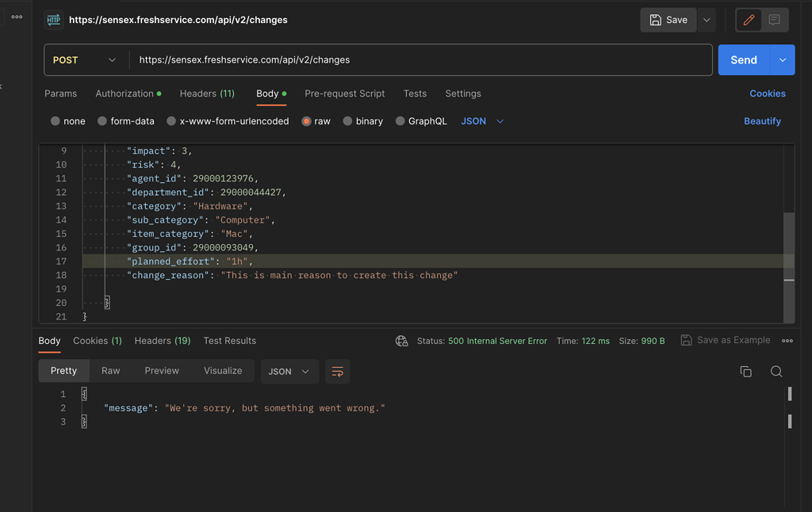Screen dimensions: 812x512
Task: Click the copy response icon
Action: click(745, 371)
